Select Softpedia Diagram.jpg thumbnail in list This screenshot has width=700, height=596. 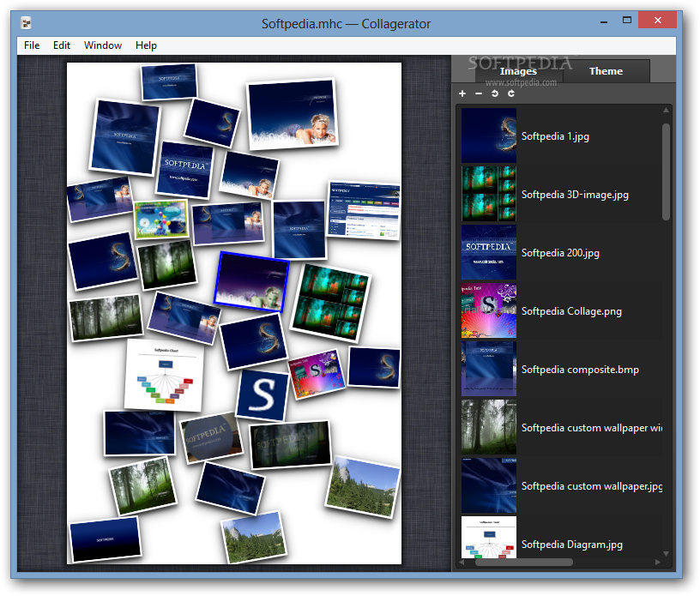pyautogui.click(x=489, y=538)
